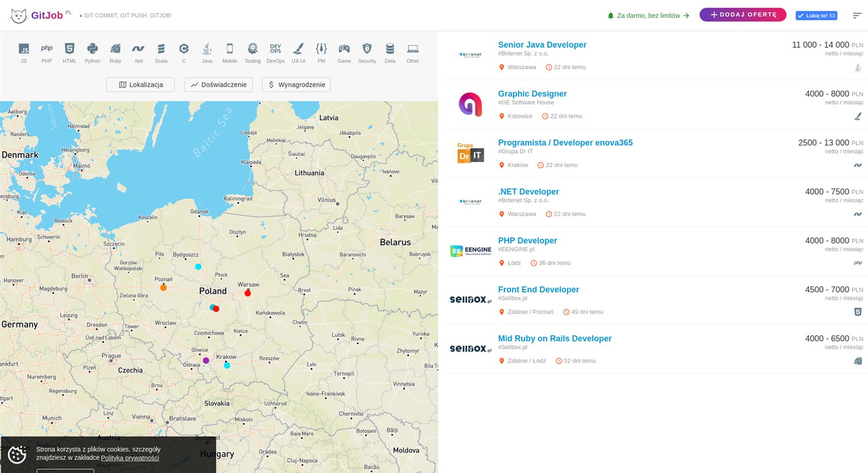The image size is (868, 473).
Task: Click the Dodaj ofertę button
Action: [x=742, y=15]
